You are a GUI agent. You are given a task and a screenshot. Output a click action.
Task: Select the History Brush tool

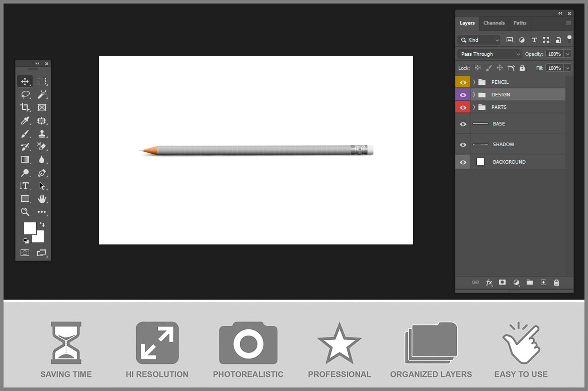coord(25,147)
